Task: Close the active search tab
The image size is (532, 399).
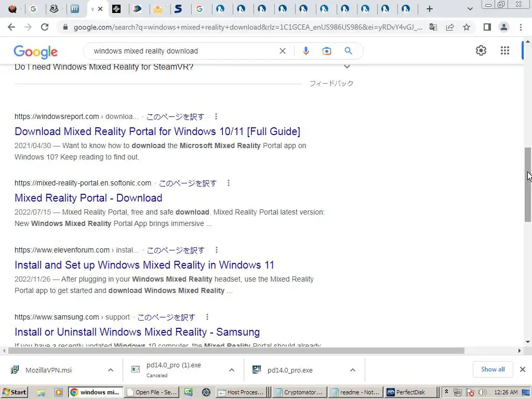Action: pyautogui.click(x=100, y=9)
